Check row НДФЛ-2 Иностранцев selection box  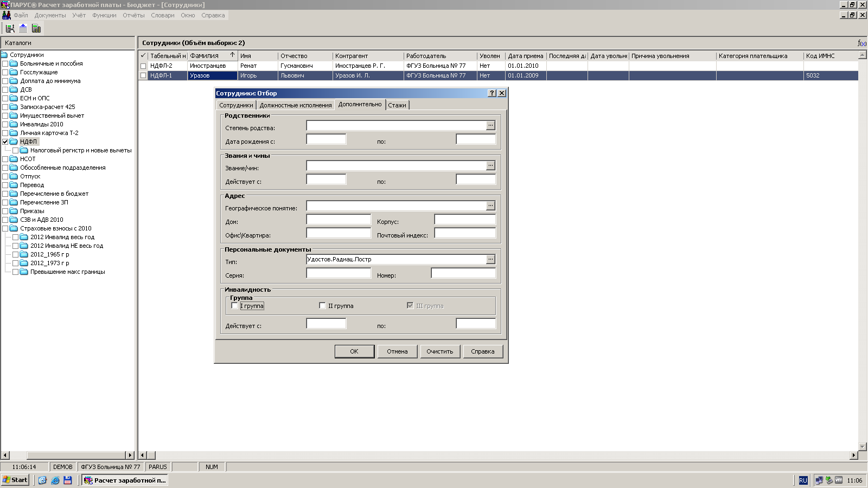(x=143, y=66)
